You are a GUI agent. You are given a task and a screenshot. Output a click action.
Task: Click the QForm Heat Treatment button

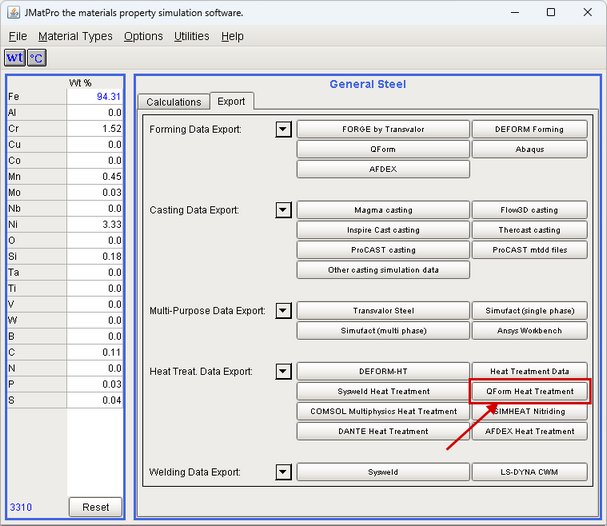[530, 391]
